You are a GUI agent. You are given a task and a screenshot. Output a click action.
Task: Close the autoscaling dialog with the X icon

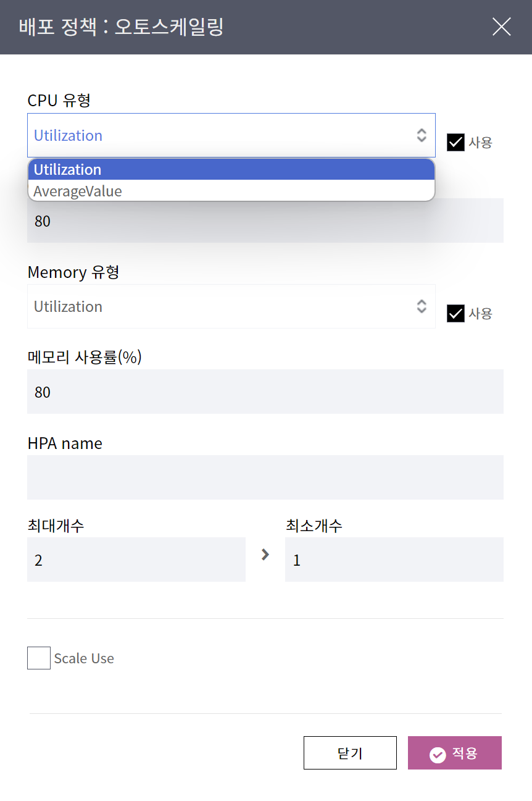pos(501,27)
